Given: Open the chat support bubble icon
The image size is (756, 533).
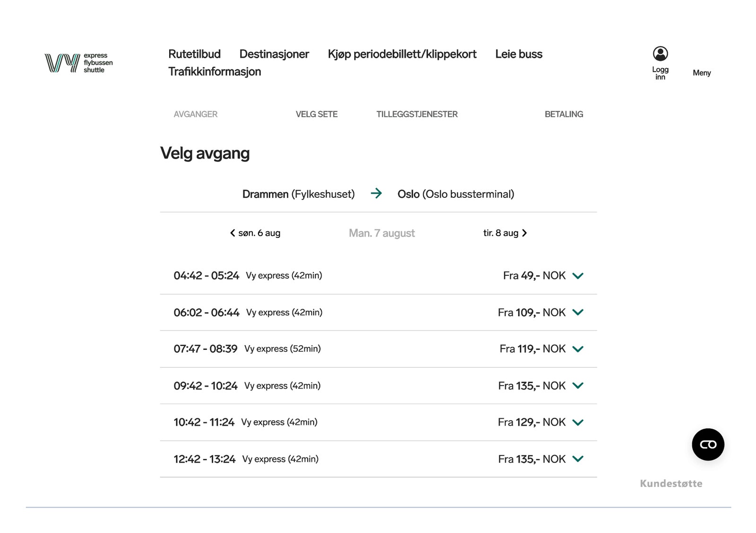Looking at the screenshot, I should click(707, 444).
